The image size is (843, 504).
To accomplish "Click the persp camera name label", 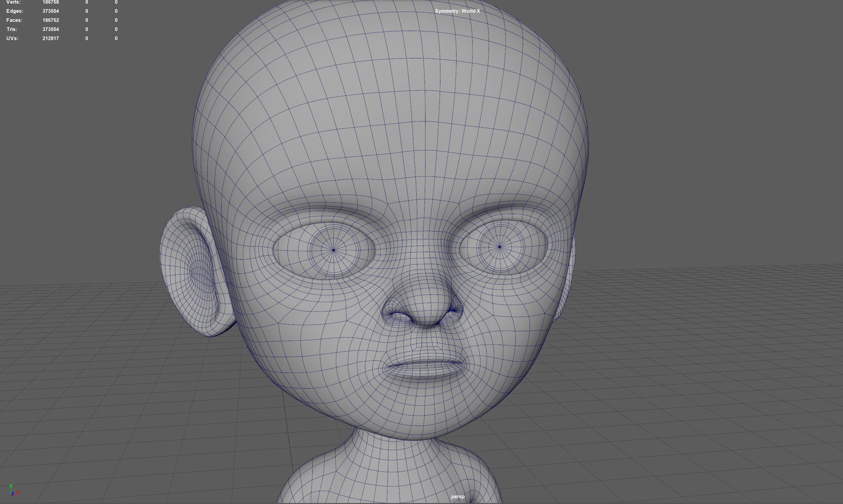I will [x=458, y=496].
